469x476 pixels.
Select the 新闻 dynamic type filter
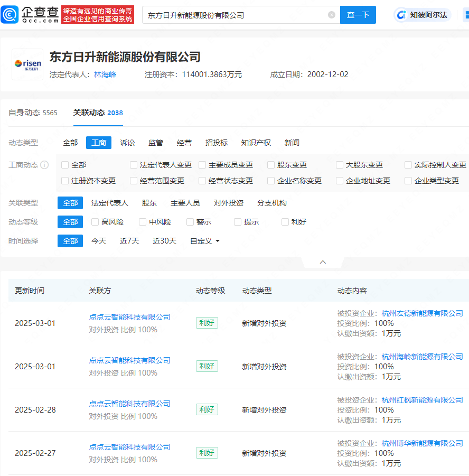(292, 143)
